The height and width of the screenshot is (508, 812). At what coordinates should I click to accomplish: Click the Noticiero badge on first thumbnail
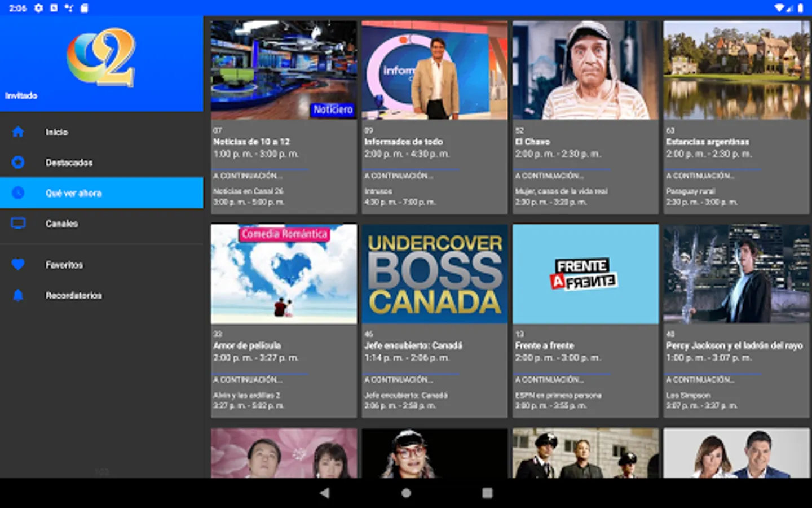(333, 110)
